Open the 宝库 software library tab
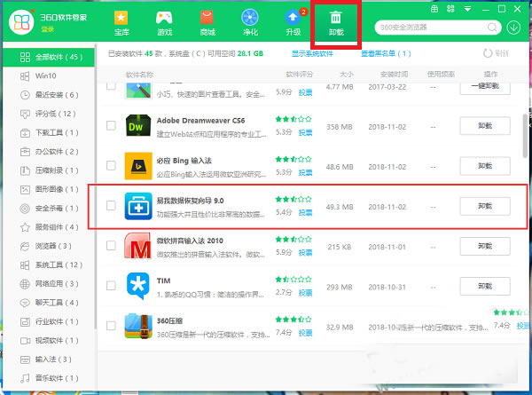 click(x=121, y=24)
